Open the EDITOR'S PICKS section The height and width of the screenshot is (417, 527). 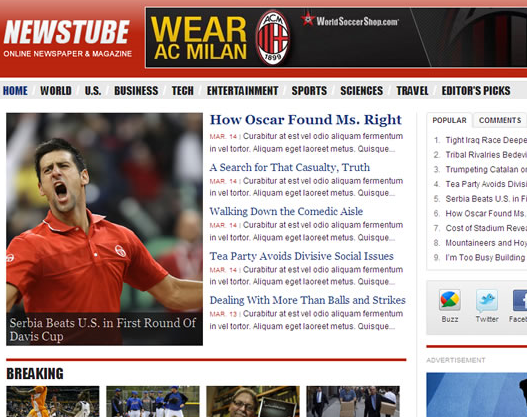476,91
